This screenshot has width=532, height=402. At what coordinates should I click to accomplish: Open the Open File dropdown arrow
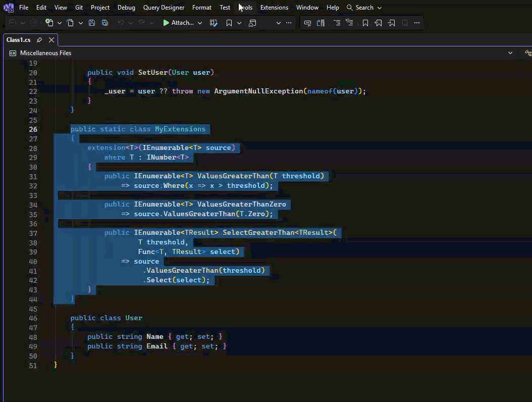pyautogui.click(x=81, y=23)
